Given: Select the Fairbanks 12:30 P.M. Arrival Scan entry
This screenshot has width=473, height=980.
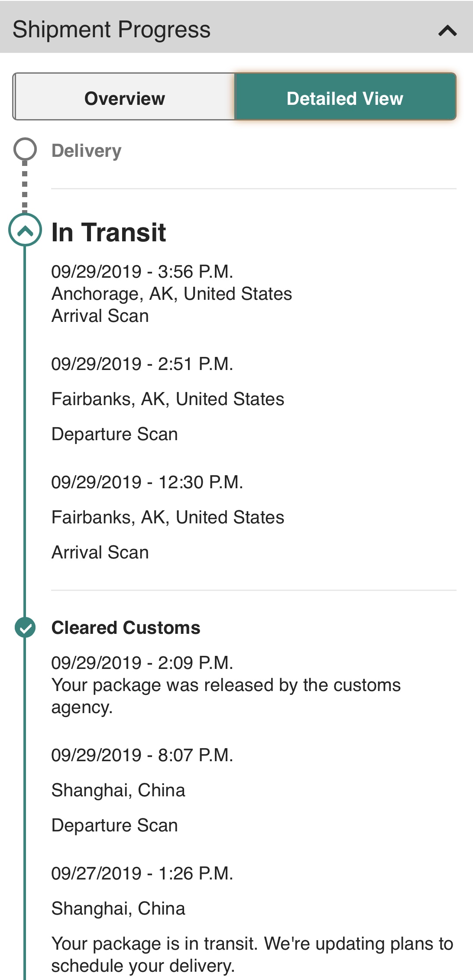Looking at the screenshot, I should pos(167,517).
